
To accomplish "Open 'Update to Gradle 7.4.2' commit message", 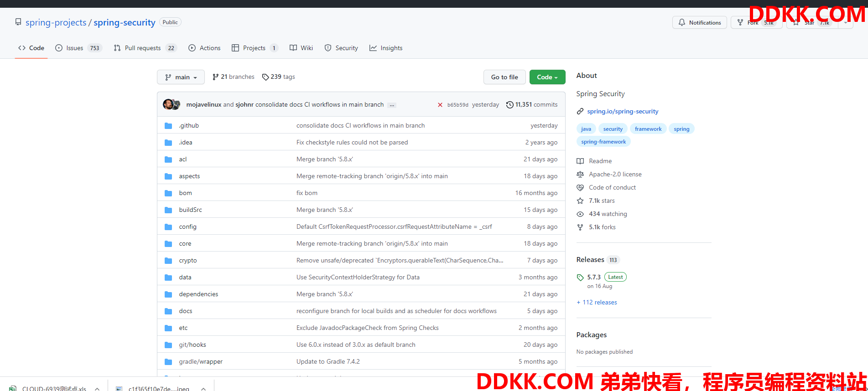I will click(x=328, y=362).
